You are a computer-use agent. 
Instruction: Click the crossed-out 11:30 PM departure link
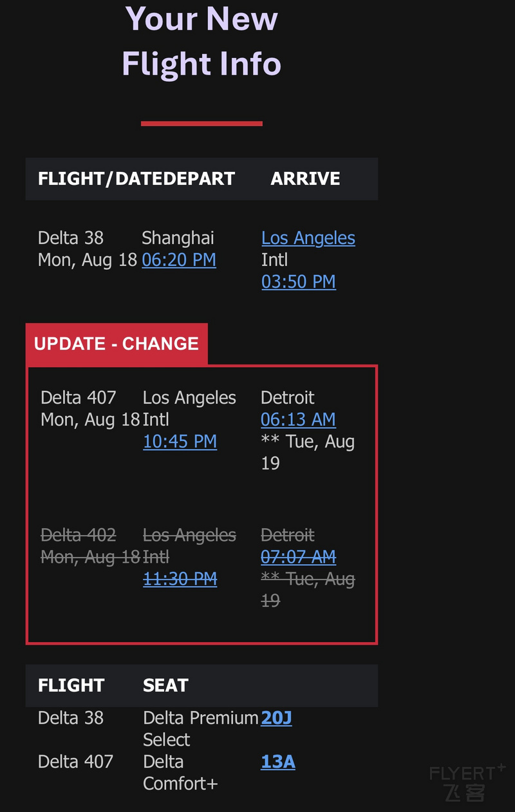180,580
